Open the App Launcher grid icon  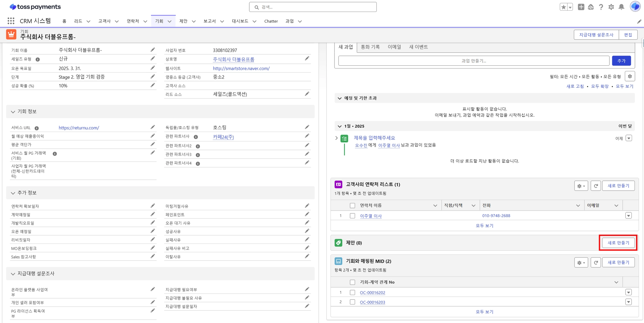point(11,21)
